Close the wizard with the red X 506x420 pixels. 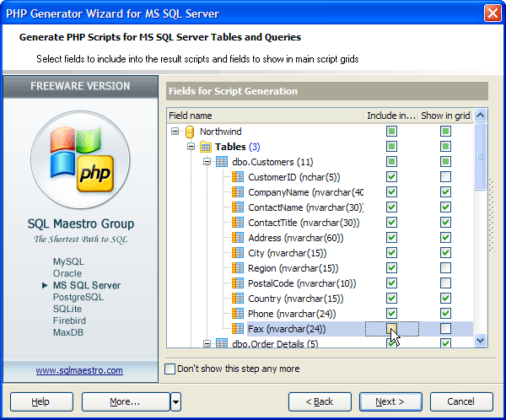click(x=493, y=13)
